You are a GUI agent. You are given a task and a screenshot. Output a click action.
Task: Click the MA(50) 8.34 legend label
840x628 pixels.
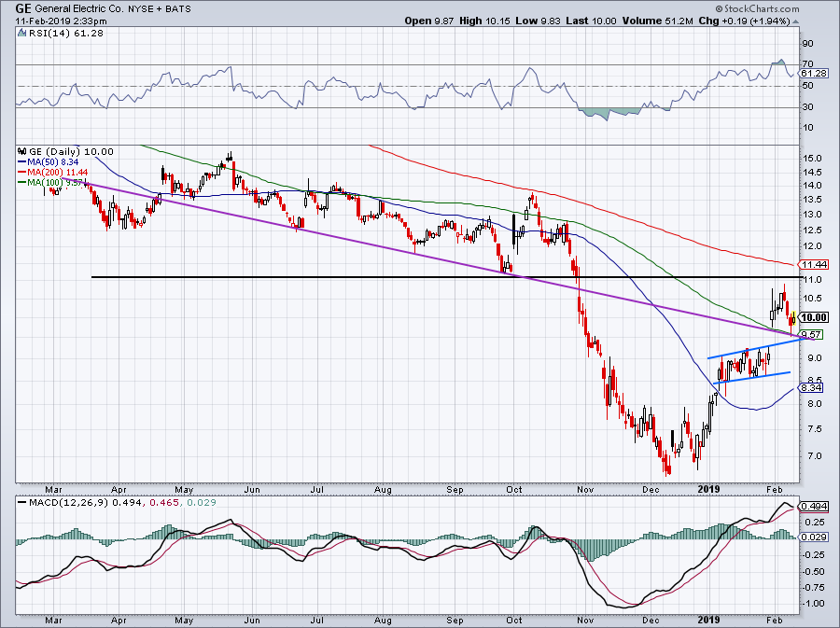(x=53, y=162)
